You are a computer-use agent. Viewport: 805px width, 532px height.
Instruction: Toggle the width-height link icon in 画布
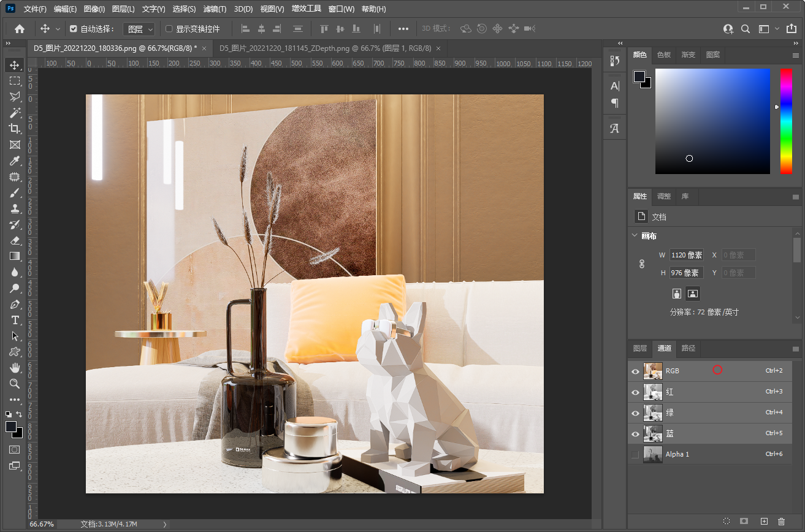(642, 264)
